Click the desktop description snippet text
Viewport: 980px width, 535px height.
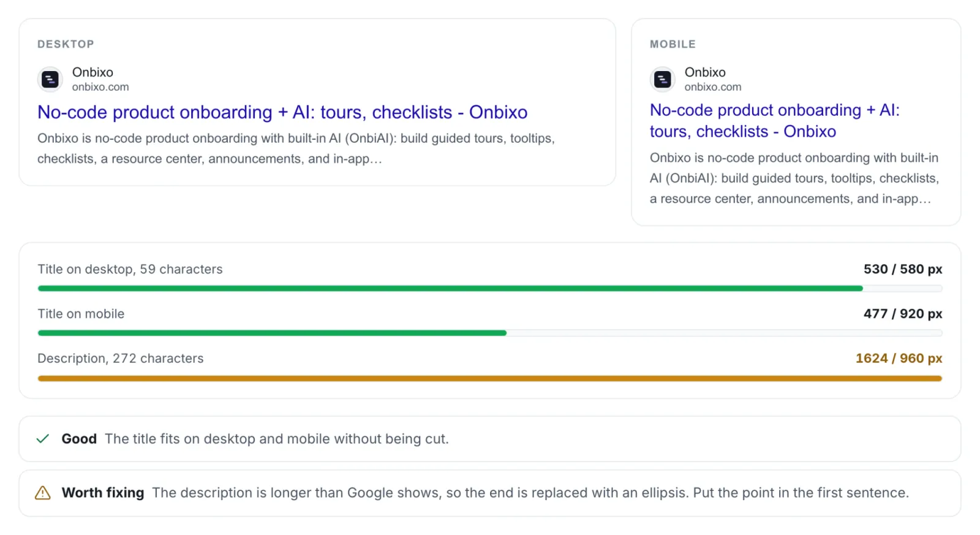pos(296,148)
